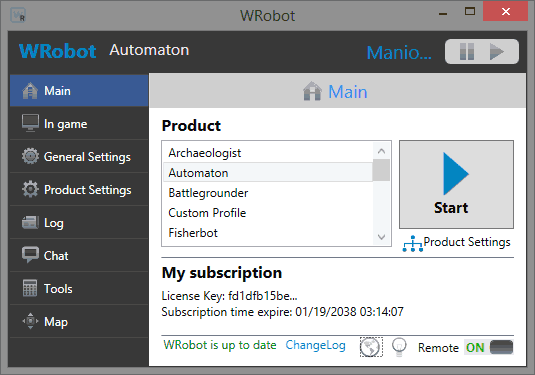Screen dimensions: 535x375
Task: Click the Manio... profile name link
Action: click(x=399, y=53)
